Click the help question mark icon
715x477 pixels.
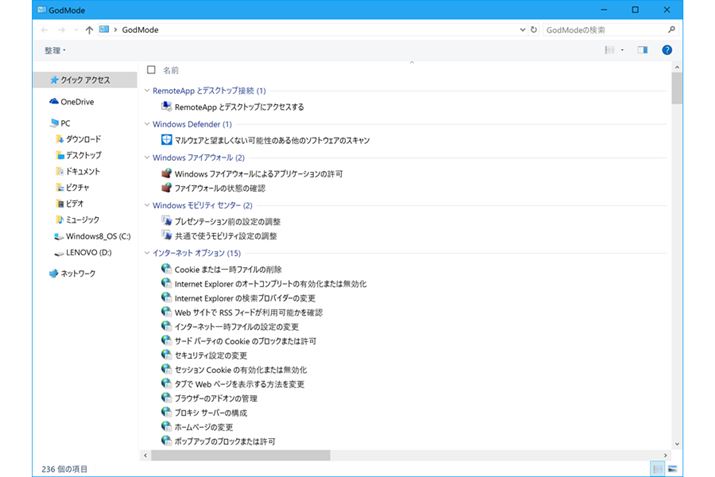coord(667,49)
